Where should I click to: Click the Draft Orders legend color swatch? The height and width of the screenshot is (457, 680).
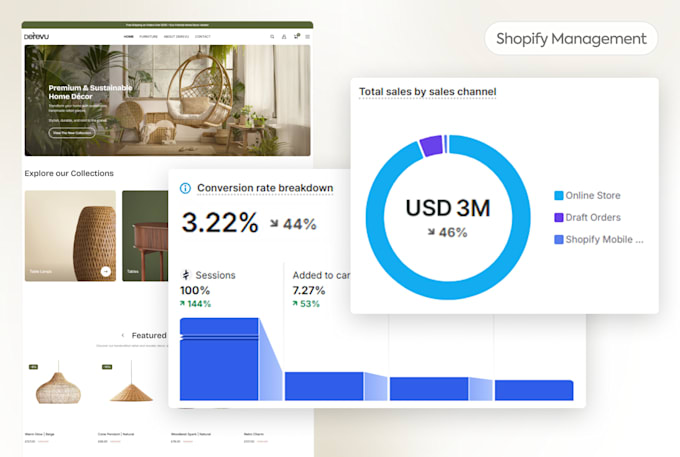(559, 217)
